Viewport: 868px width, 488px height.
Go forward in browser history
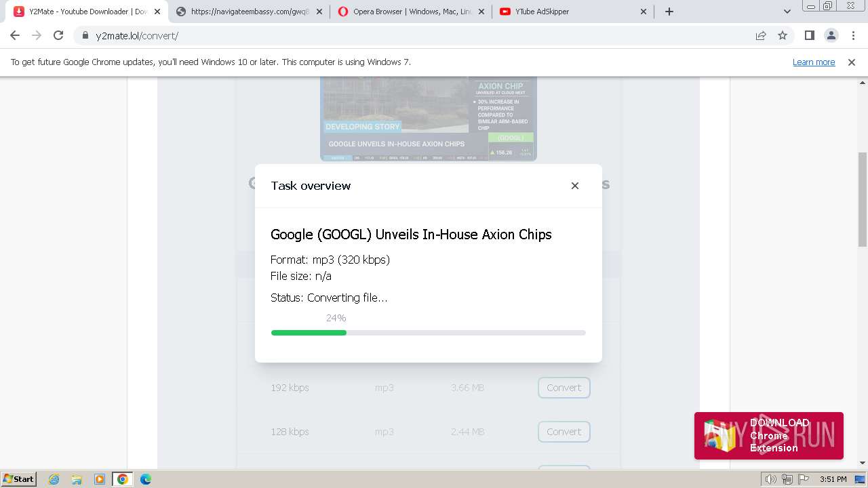[x=37, y=36]
